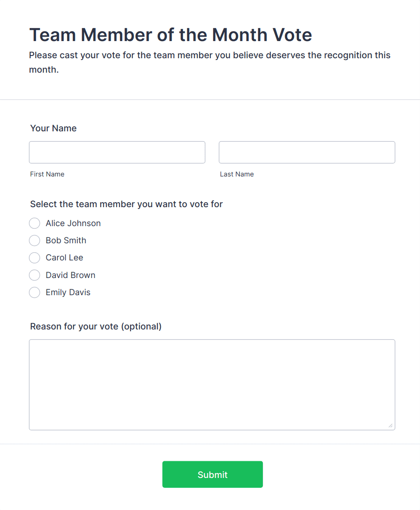The image size is (420, 510).
Task: Click the 'Bob Smith' option label text
Action: 66,241
